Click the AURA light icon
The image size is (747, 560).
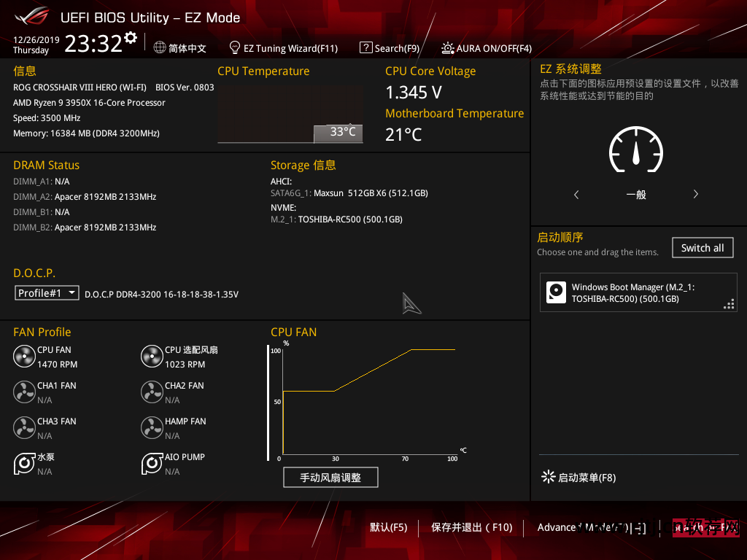pyautogui.click(x=447, y=47)
